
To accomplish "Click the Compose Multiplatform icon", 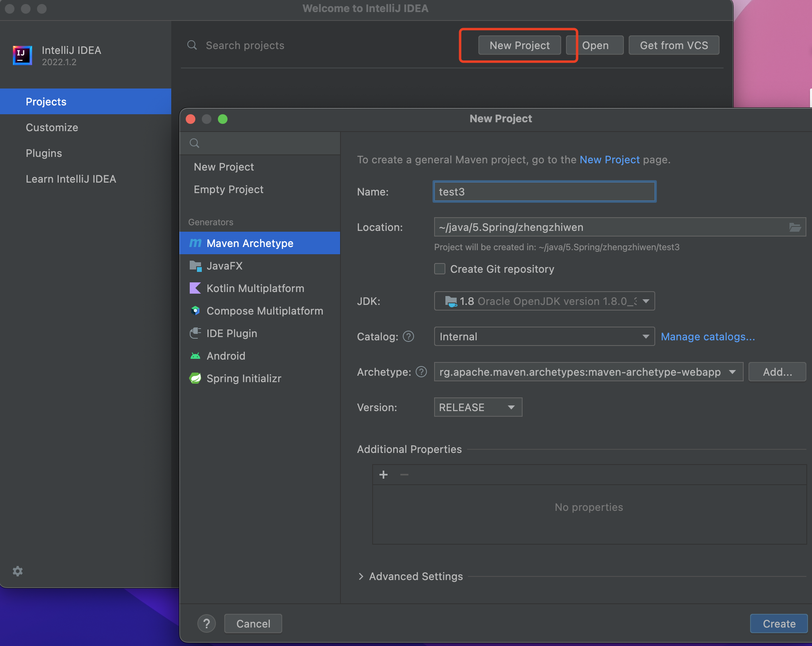I will click(x=195, y=311).
